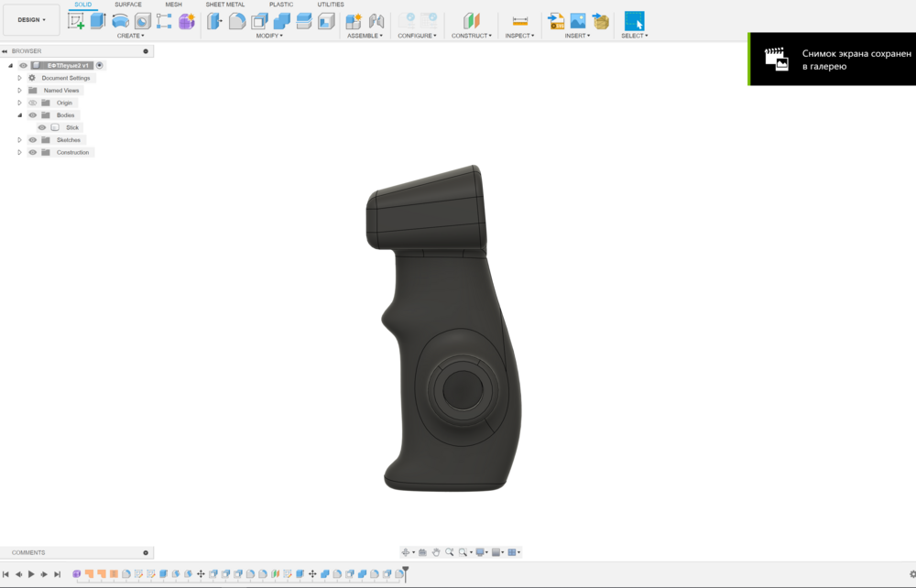Expand the Document Settings node
Viewport: 916px width, 588px height.
(19, 78)
